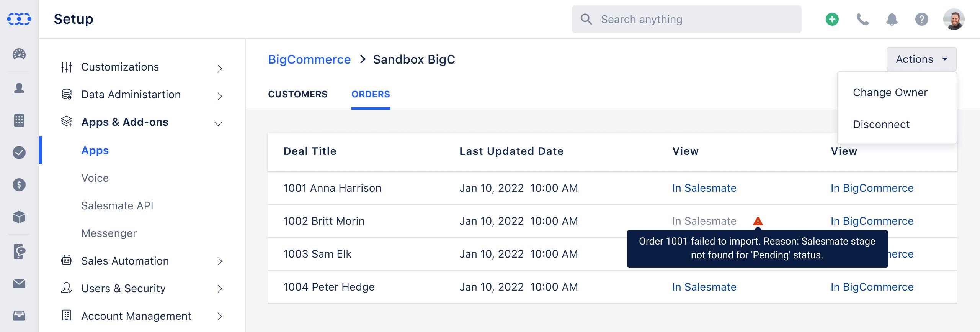Open Contacts person icon in sidebar
This screenshot has width=980, height=332.
(19, 88)
